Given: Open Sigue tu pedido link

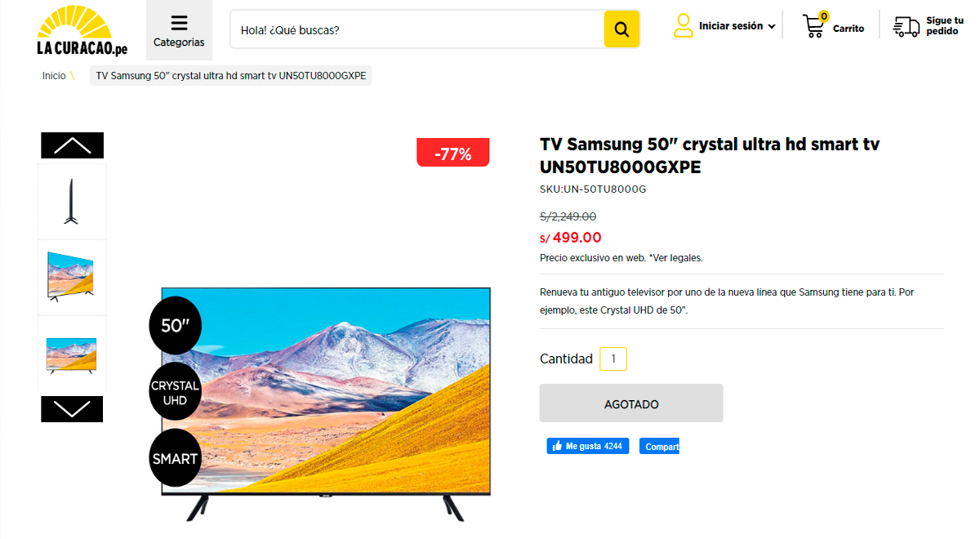Looking at the screenshot, I should (x=944, y=25).
